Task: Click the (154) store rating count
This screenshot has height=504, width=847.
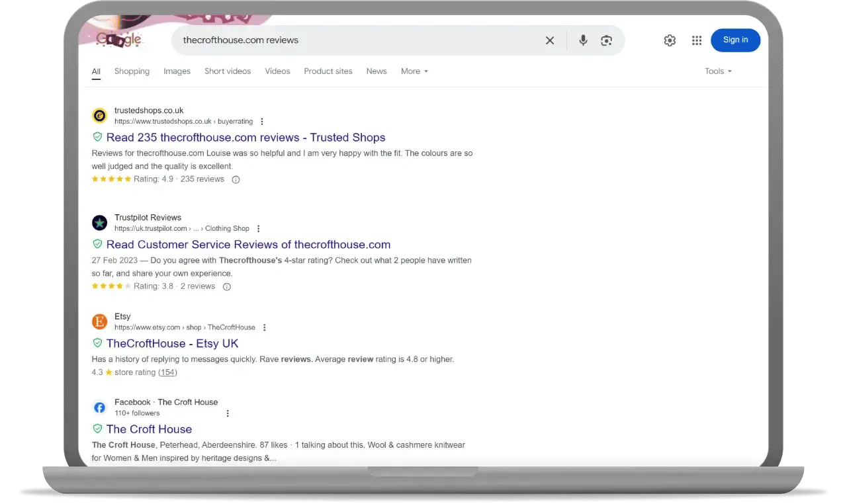Action: click(167, 372)
